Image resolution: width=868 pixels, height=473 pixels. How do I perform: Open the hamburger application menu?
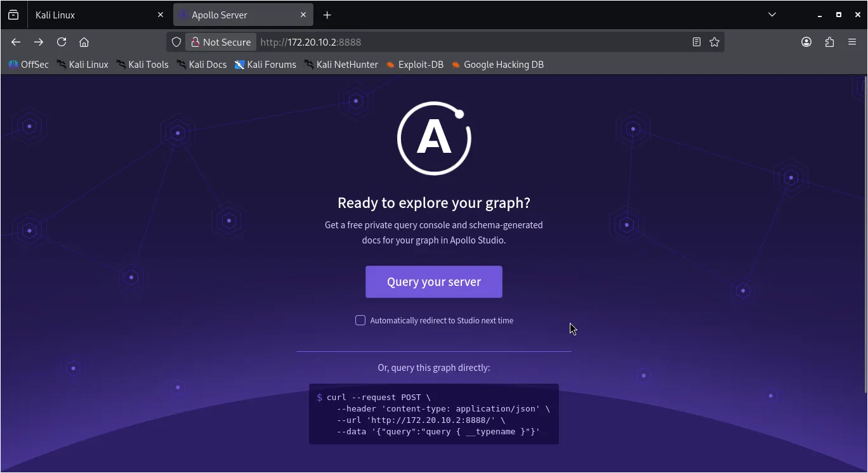[x=852, y=42]
